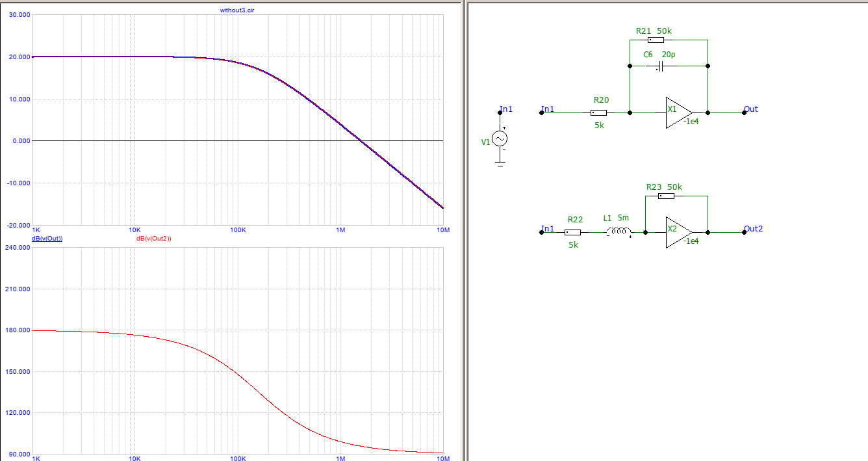Click the '20p' value of capacitor C6
This screenshot has height=461, width=868.
[669, 55]
